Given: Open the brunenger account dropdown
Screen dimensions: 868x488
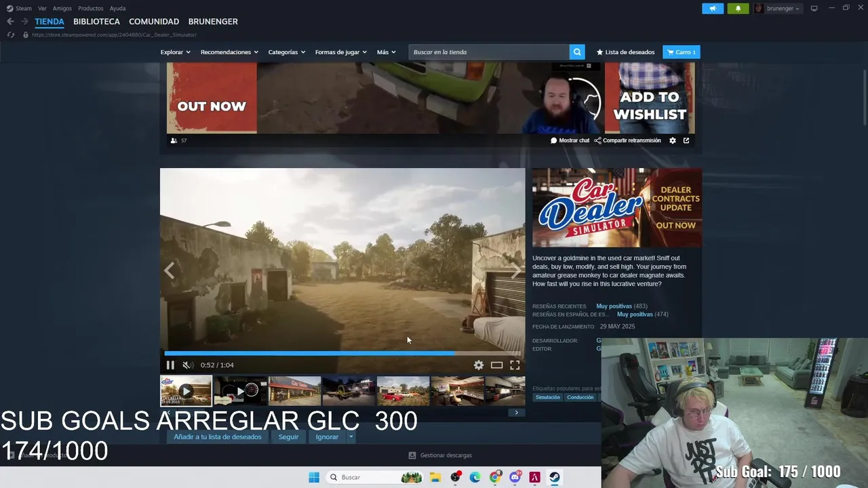Looking at the screenshot, I should pos(778,8).
